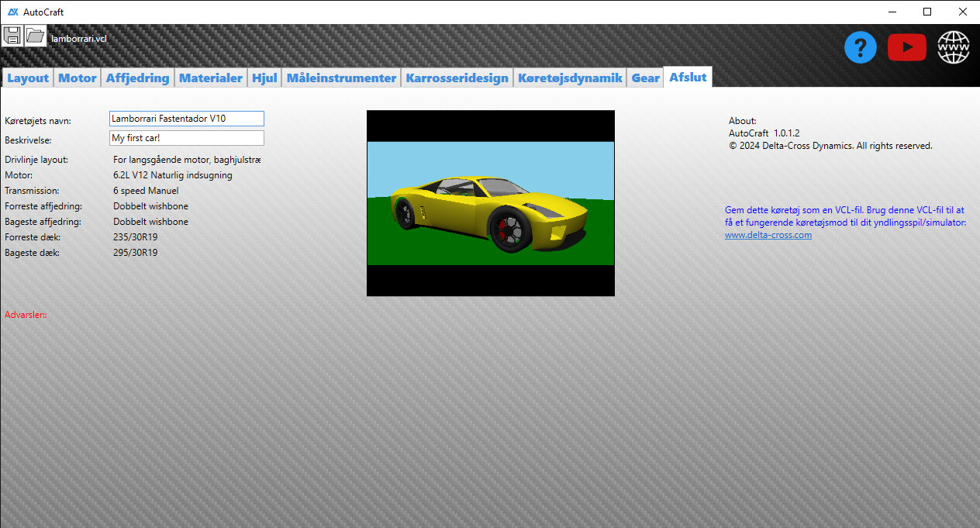Viewport: 980px width, 528px height.
Task: Click the globe website icon
Action: pyautogui.click(x=954, y=48)
